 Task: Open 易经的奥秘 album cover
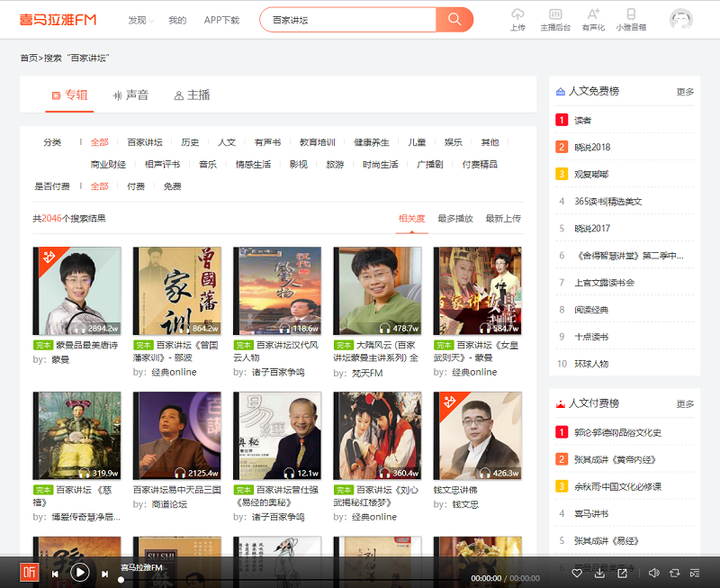pos(277,436)
